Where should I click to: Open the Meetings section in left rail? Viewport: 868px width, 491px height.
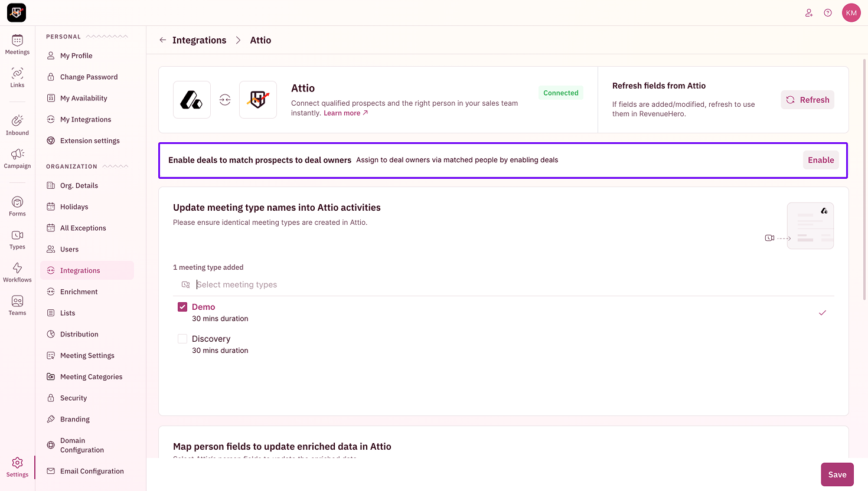17,44
